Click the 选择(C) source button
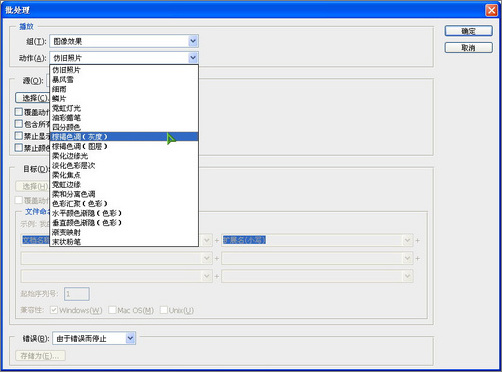This screenshot has height=372, width=502. point(33,98)
